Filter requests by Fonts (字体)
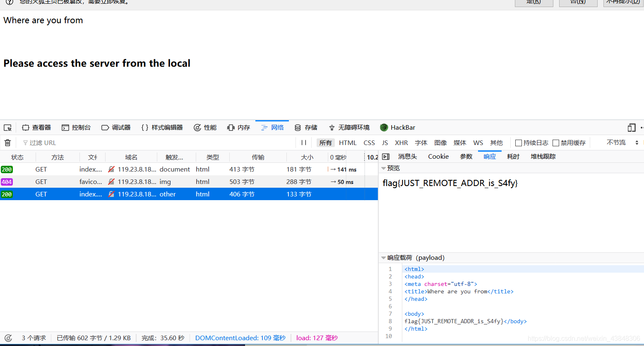The width and height of the screenshot is (644, 346). 421,143
